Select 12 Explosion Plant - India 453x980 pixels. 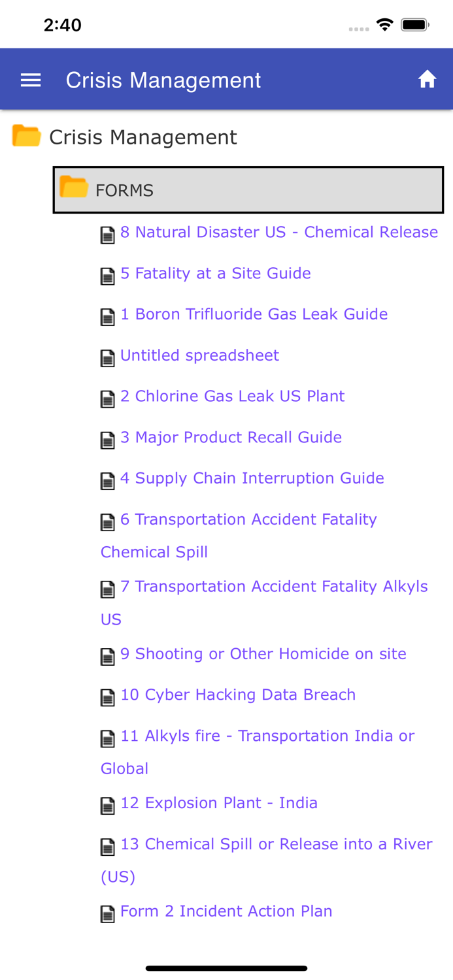pyautogui.click(x=219, y=803)
